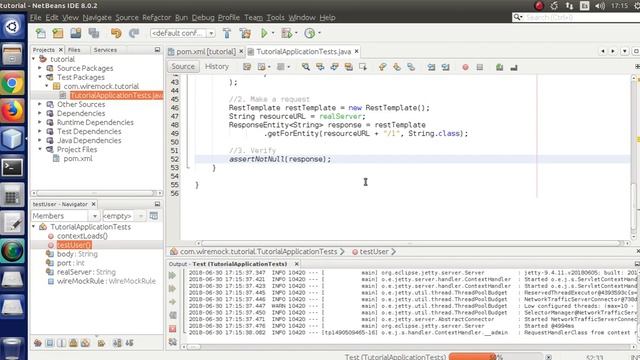Expand the Source Packages node
This screenshot has height=360, width=640.
click(x=40, y=68)
